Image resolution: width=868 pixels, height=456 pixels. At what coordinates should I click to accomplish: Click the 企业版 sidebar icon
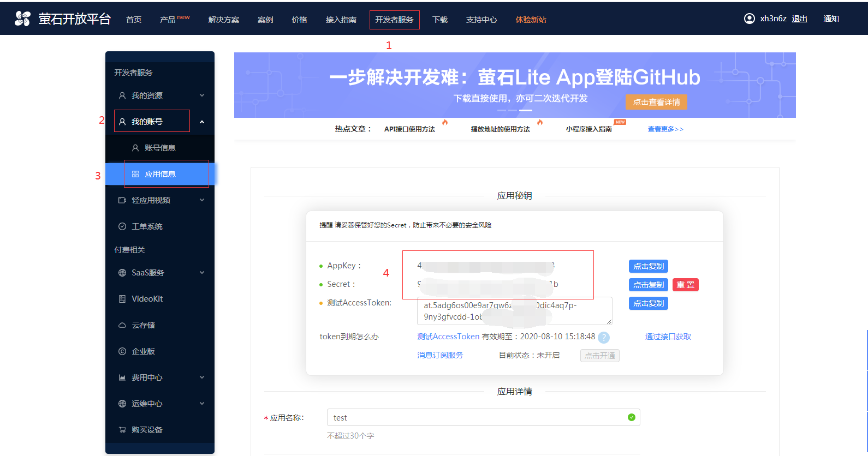(122, 351)
